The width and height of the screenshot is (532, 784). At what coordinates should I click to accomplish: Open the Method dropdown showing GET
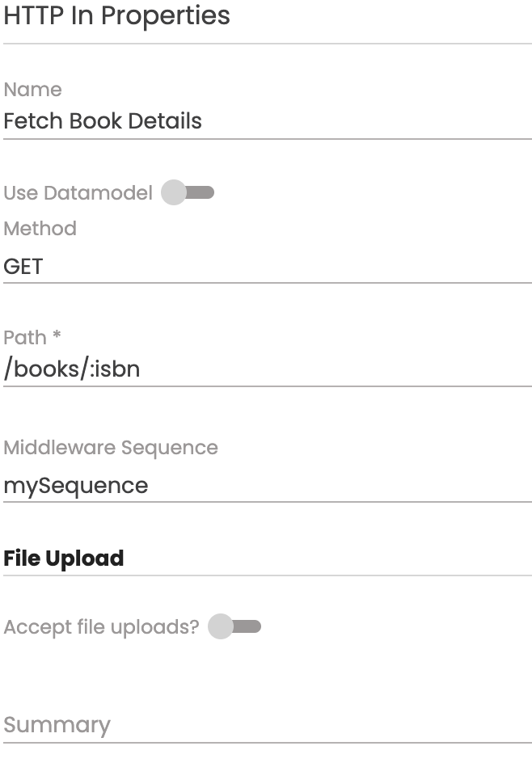(267, 267)
